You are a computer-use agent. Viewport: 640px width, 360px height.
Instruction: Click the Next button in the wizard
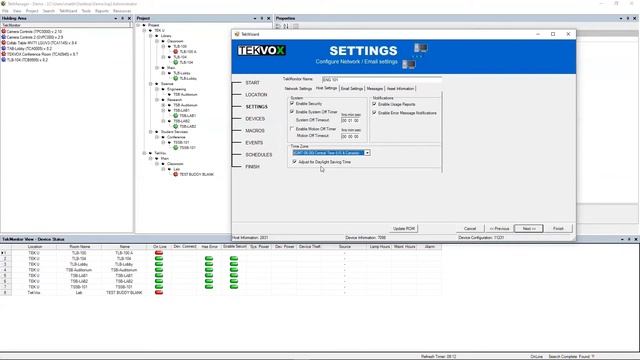(529, 229)
